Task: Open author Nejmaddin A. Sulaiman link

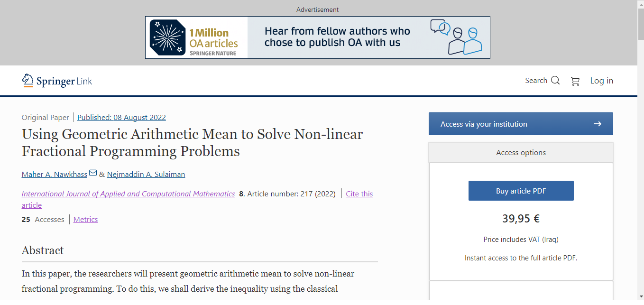Action: [146, 175]
